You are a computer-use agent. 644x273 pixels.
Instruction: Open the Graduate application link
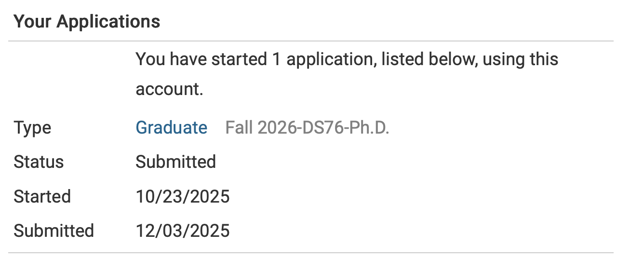coord(171,128)
